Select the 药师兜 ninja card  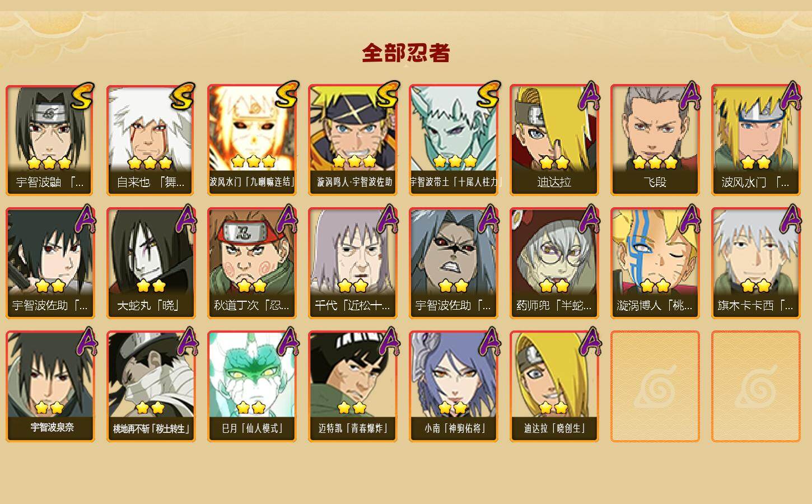tap(554, 263)
